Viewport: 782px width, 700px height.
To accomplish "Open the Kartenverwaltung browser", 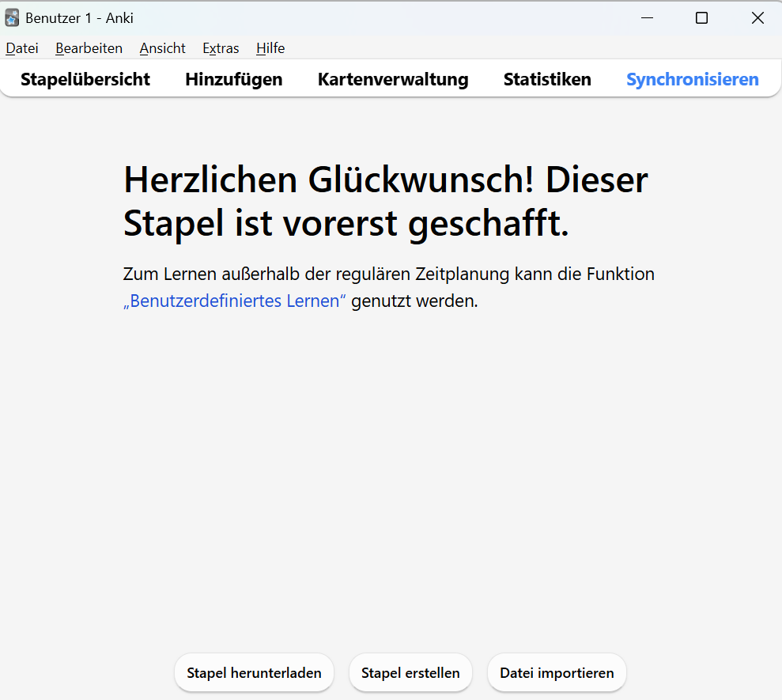I will click(393, 79).
